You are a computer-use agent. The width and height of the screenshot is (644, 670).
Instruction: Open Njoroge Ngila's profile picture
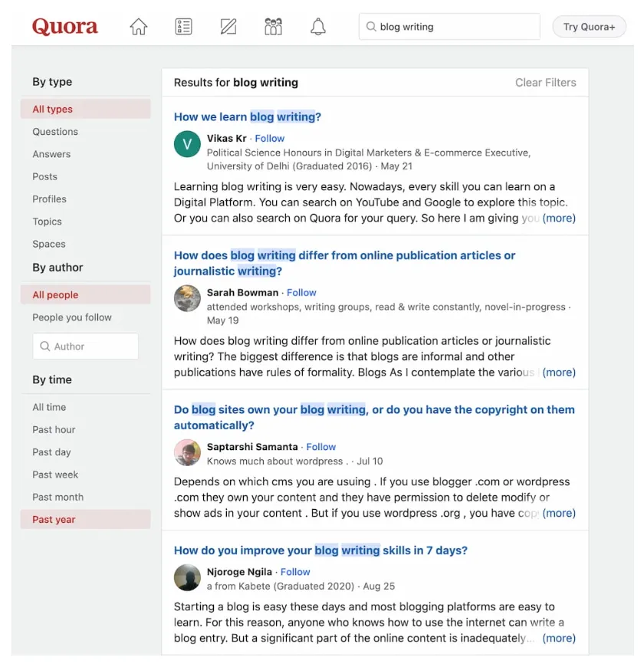[187, 578]
